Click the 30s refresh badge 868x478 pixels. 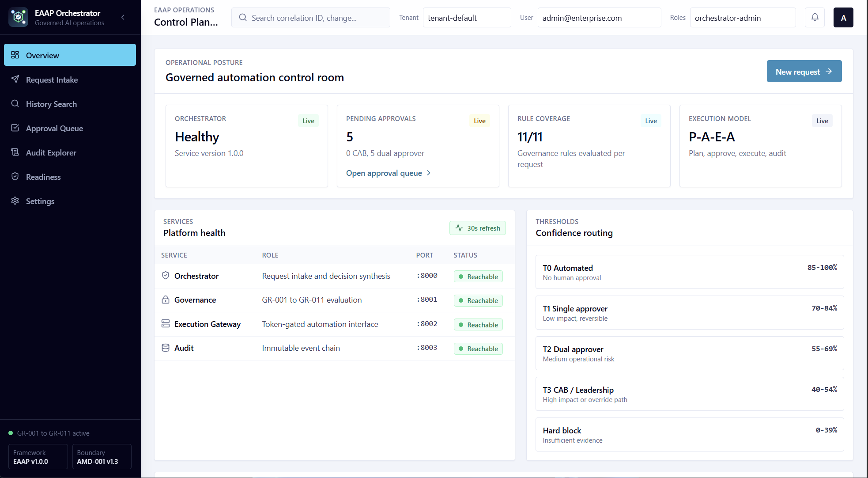pos(478,228)
